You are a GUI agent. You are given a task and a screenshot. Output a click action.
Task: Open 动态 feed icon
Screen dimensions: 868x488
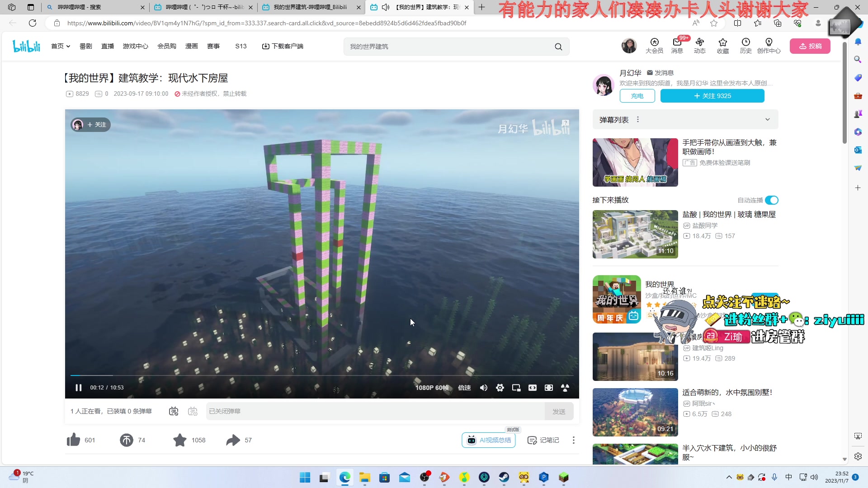tap(700, 46)
